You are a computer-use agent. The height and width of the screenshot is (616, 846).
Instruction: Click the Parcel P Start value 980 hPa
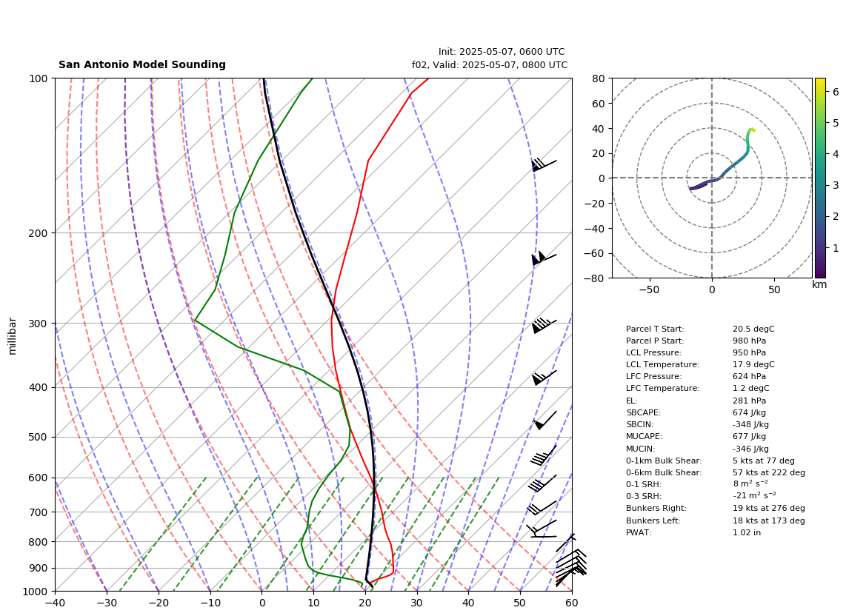[x=749, y=341]
